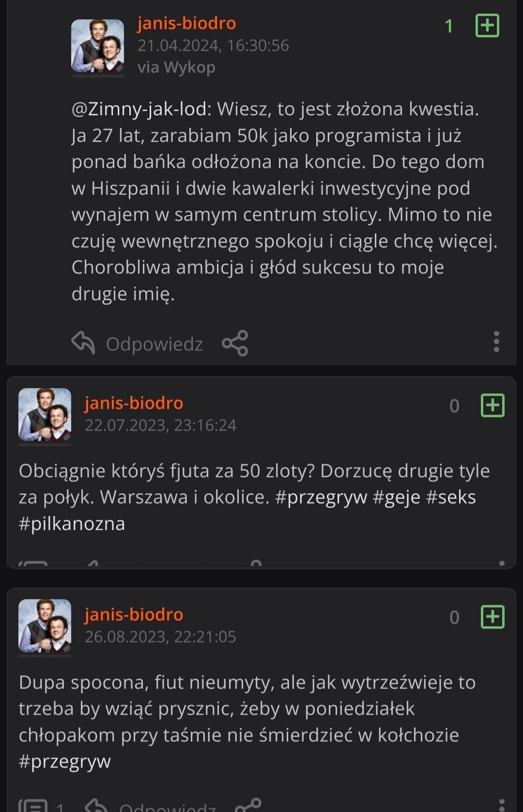Image resolution: width=523 pixels, height=812 pixels.
Task: Tap the avatar on the 22.07.2023 post
Action: [x=45, y=414]
